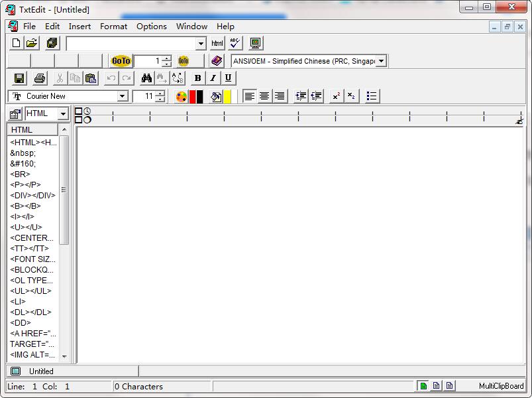Decrease the font size value
Viewport: 532px width, 398px height.
coord(160,99)
